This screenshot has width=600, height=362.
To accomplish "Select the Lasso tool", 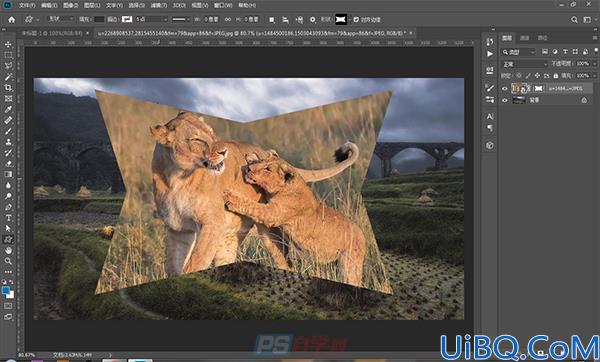I will point(8,66).
